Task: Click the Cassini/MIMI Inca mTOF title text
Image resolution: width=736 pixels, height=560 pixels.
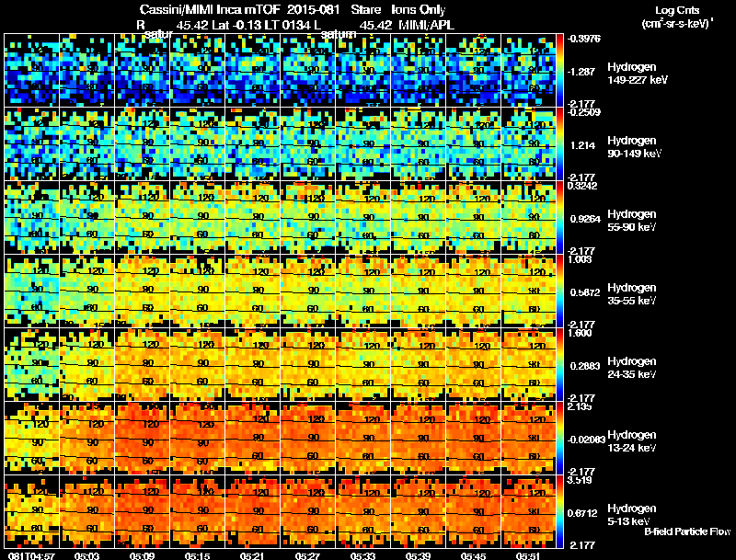Action: [210, 10]
